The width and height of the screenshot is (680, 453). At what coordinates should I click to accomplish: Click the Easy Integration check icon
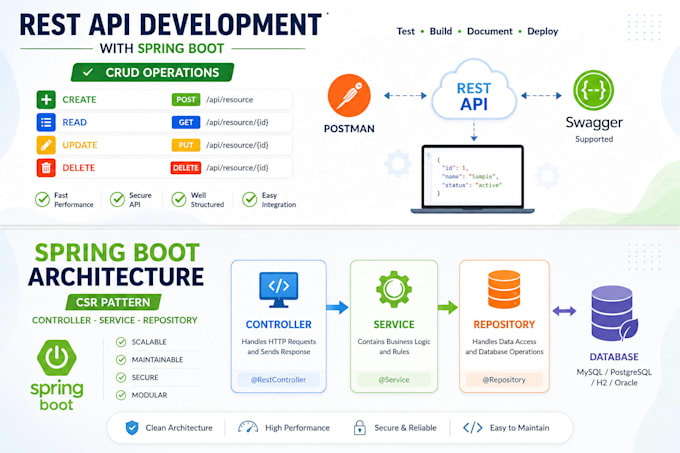point(249,199)
